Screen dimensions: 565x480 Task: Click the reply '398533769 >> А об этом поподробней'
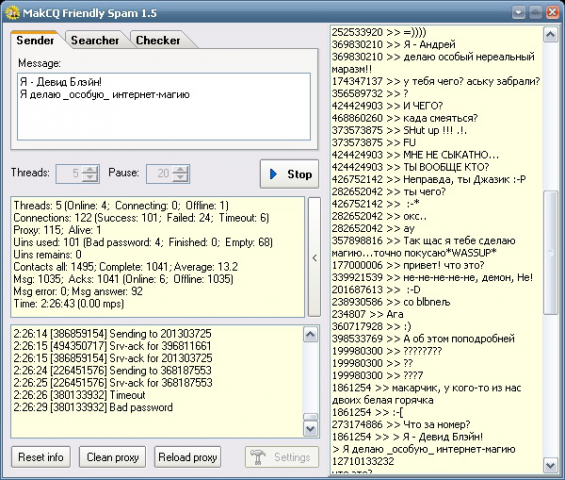pyautogui.click(x=423, y=338)
